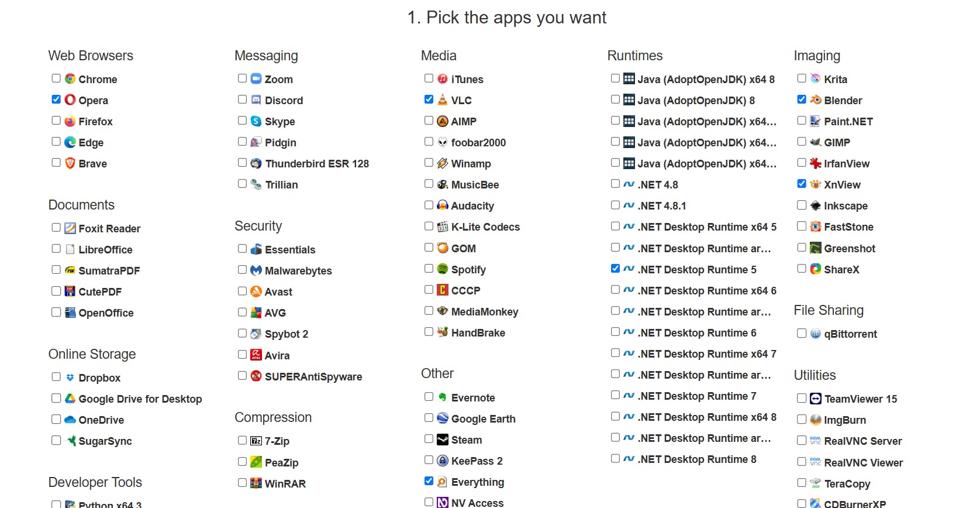
Task: Select the ShareX icon
Action: (x=816, y=269)
